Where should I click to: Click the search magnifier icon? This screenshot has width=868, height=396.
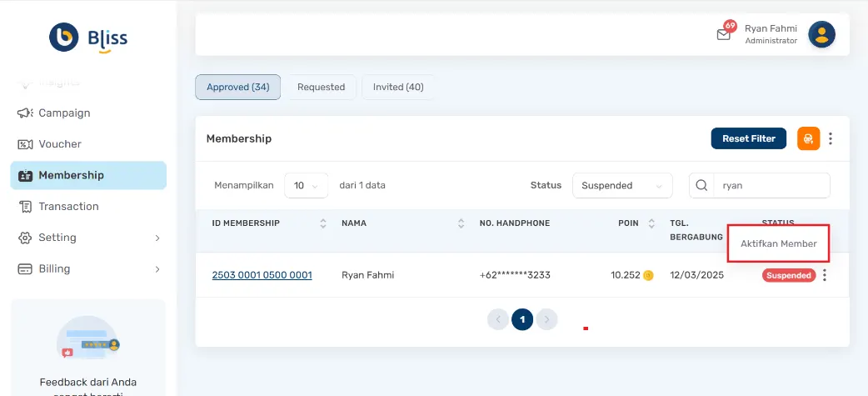coord(701,185)
